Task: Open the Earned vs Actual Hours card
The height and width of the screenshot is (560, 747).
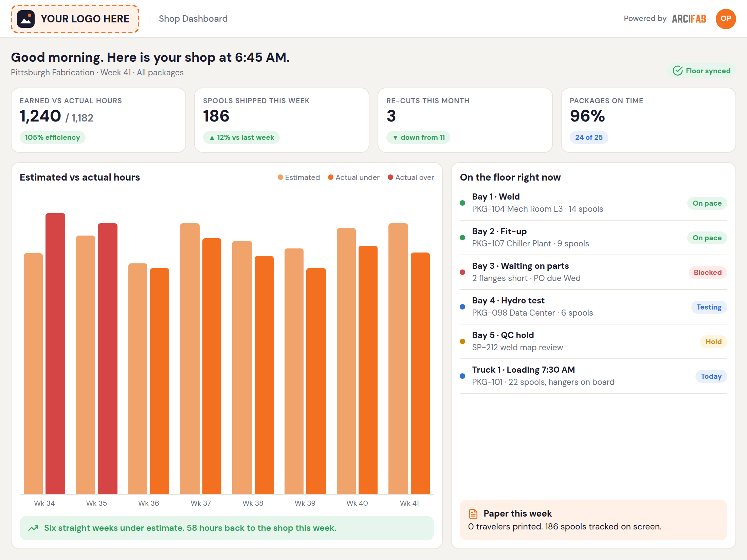Action: pyautogui.click(x=98, y=120)
